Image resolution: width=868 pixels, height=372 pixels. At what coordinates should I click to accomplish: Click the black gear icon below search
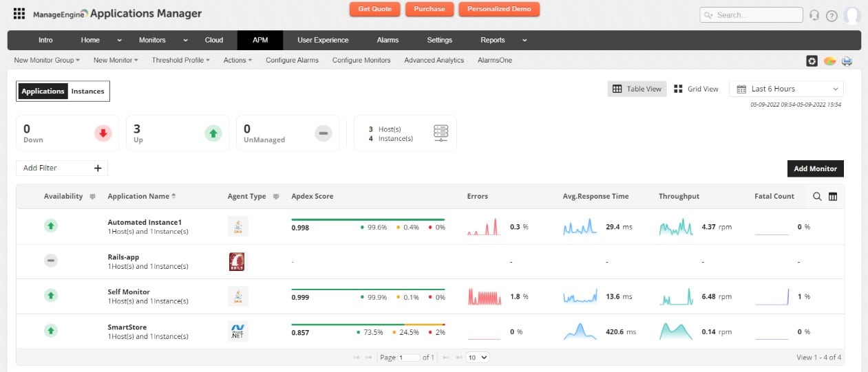click(x=812, y=61)
